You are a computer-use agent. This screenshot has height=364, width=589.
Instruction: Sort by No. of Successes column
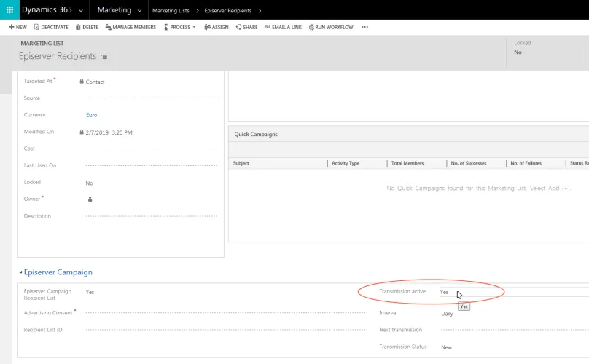[469, 163]
